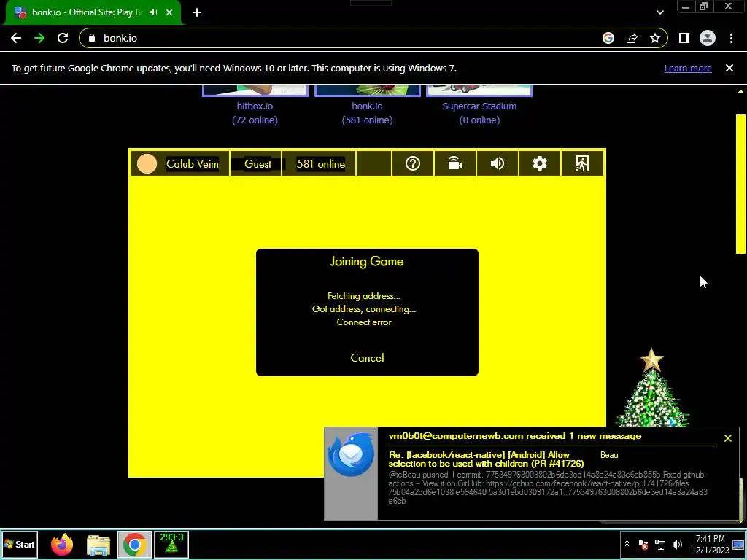
Task: Open bonk.io settings gear icon
Action: coord(539,163)
